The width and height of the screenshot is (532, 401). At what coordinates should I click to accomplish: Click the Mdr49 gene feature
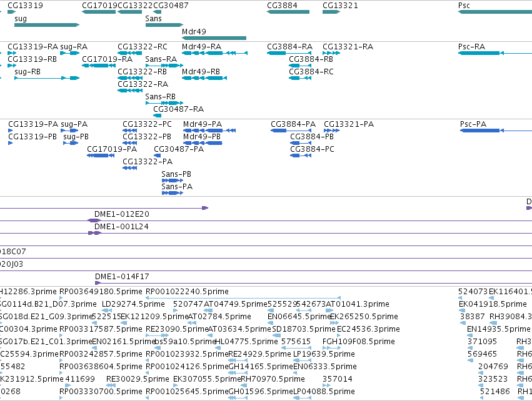tap(214, 38)
